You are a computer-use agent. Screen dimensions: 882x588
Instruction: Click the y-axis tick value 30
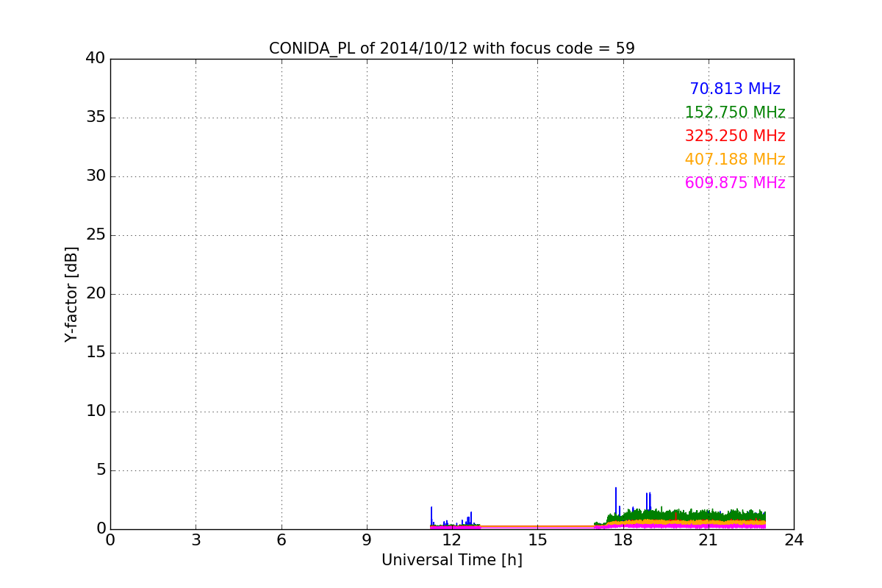tap(96, 176)
